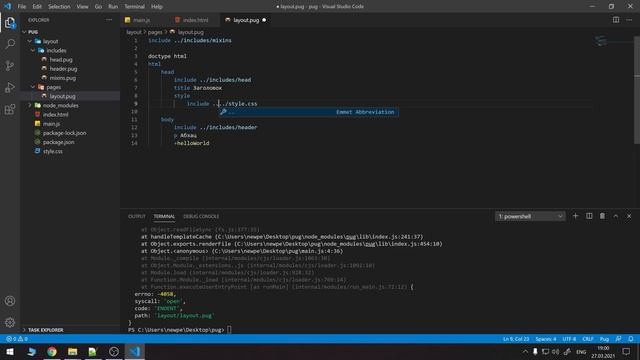Maximize the panel with chevron up
Viewport: 640px width, 360px height.
(x=616, y=216)
